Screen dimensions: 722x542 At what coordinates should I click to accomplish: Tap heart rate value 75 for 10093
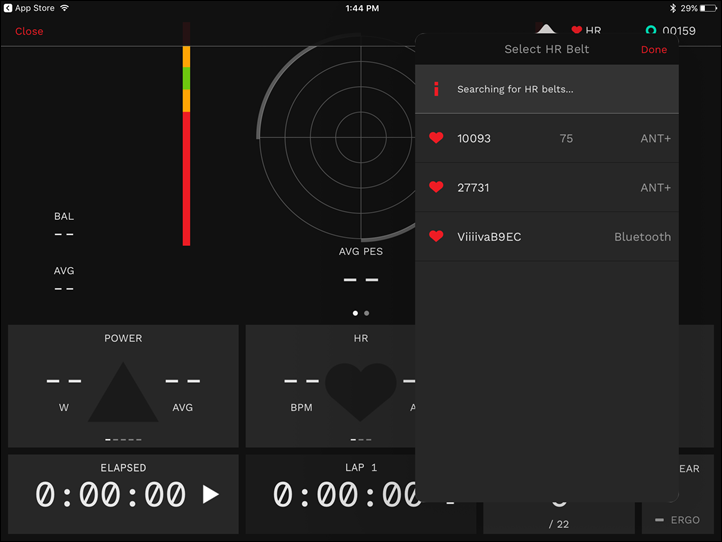point(566,139)
